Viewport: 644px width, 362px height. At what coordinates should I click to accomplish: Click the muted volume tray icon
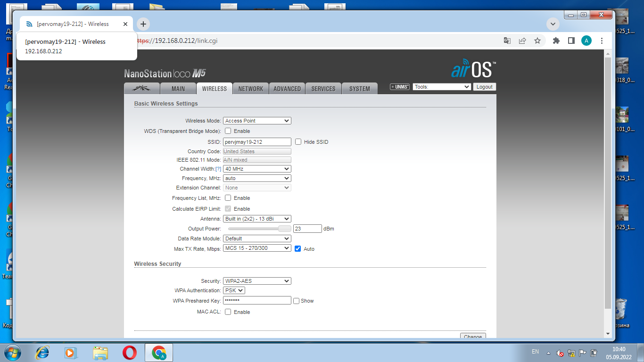[560, 353]
